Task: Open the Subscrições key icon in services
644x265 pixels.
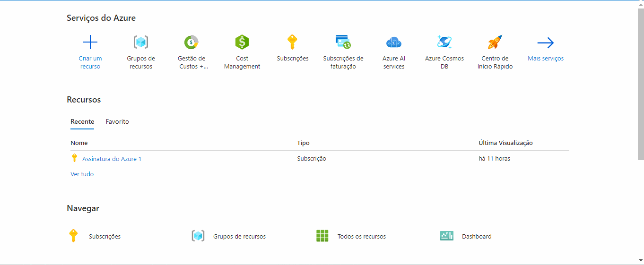Action: [x=293, y=43]
